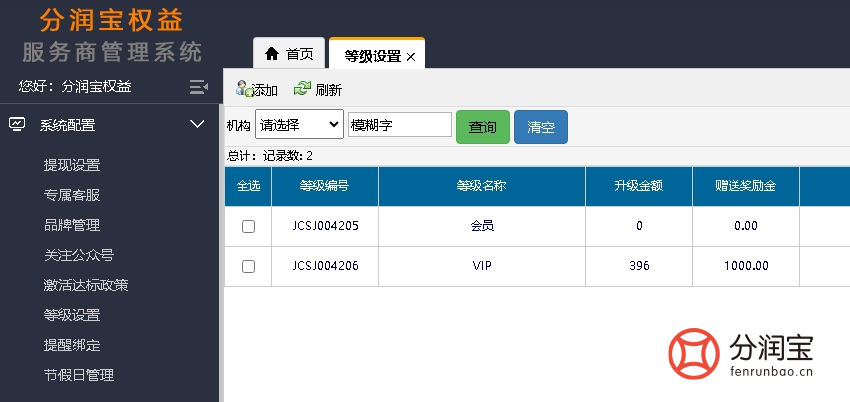Image resolution: width=850 pixels, height=402 pixels.
Task: Click the blue 清空 button
Action: 541,127
